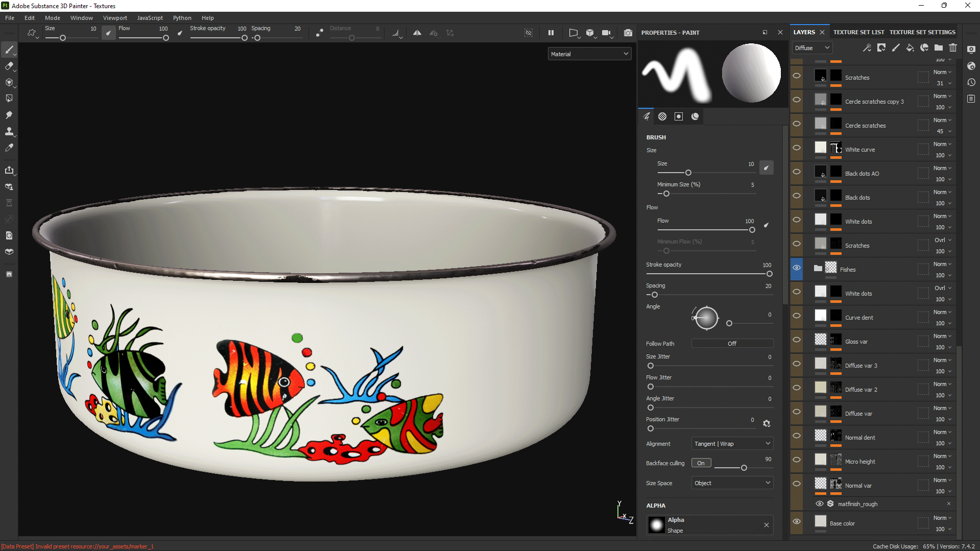Click the Follow Path Off button
This screenshot has width=980, height=551.
[x=732, y=344]
